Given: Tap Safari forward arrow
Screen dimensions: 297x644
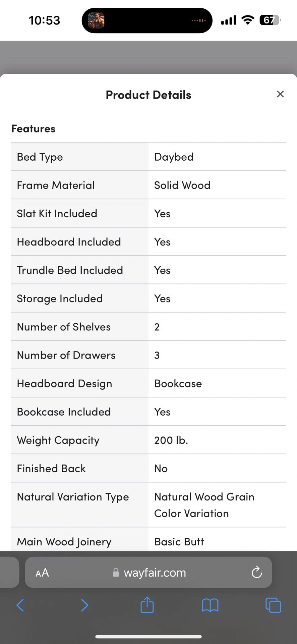Looking at the screenshot, I should (84, 605).
